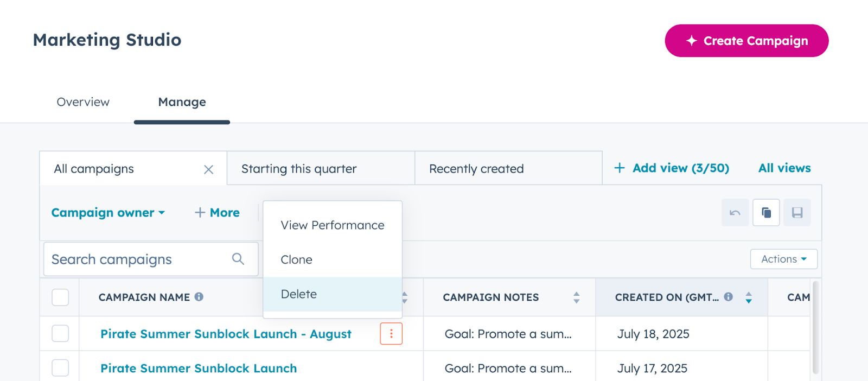Click info icon beside Campaign Name
The width and height of the screenshot is (868, 381).
point(199,297)
